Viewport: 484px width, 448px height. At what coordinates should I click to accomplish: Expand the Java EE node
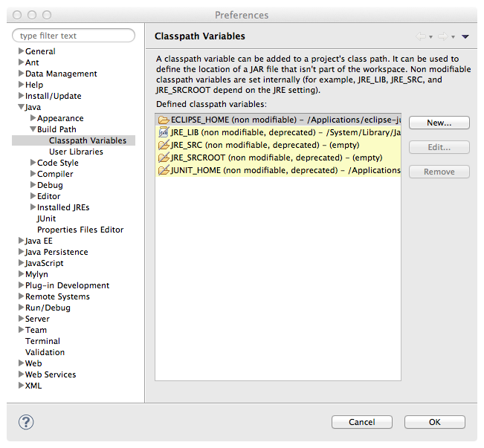tap(21, 241)
